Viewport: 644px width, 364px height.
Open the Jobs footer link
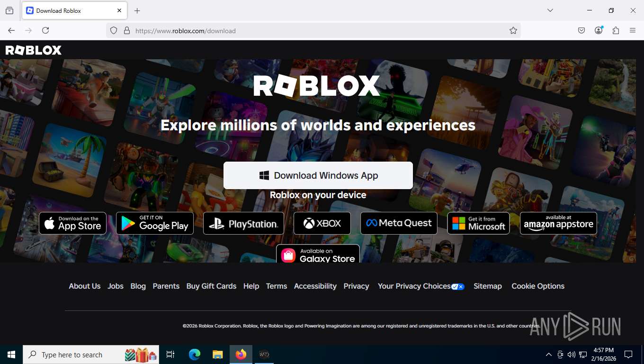(x=116, y=286)
